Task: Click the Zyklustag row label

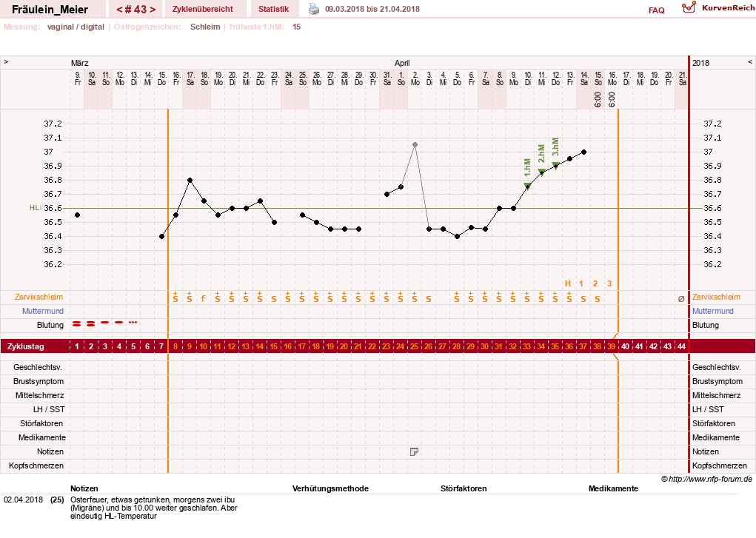Action: pos(26,346)
